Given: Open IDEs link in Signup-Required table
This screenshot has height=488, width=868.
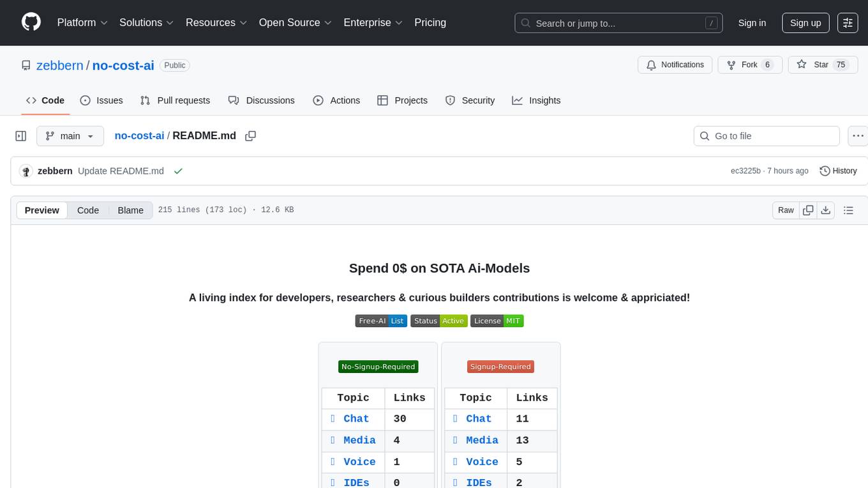Looking at the screenshot, I should point(479,484).
